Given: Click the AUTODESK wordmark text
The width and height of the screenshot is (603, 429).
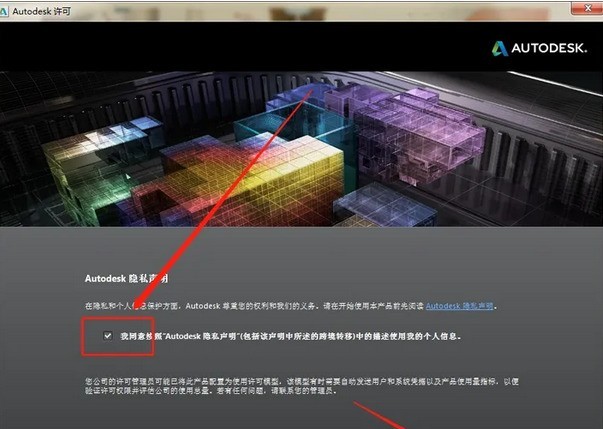Looking at the screenshot, I should pos(553,48).
